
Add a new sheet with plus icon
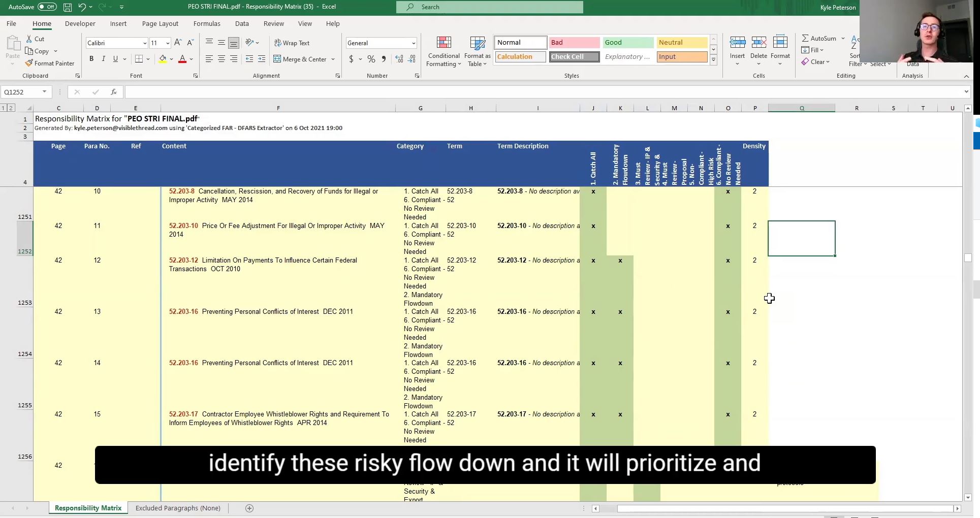[249, 508]
